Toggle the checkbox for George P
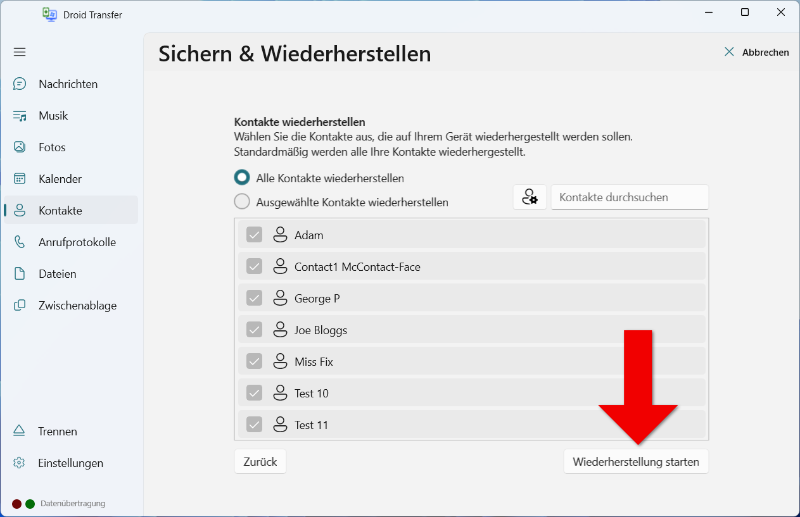 pyautogui.click(x=254, y=298)
